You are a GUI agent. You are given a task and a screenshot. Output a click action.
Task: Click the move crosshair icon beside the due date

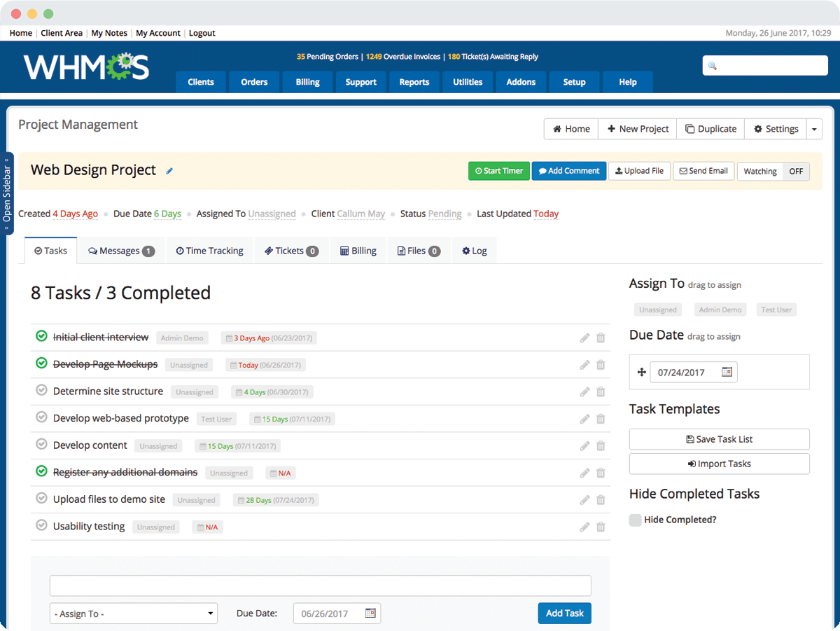point(642,372)
